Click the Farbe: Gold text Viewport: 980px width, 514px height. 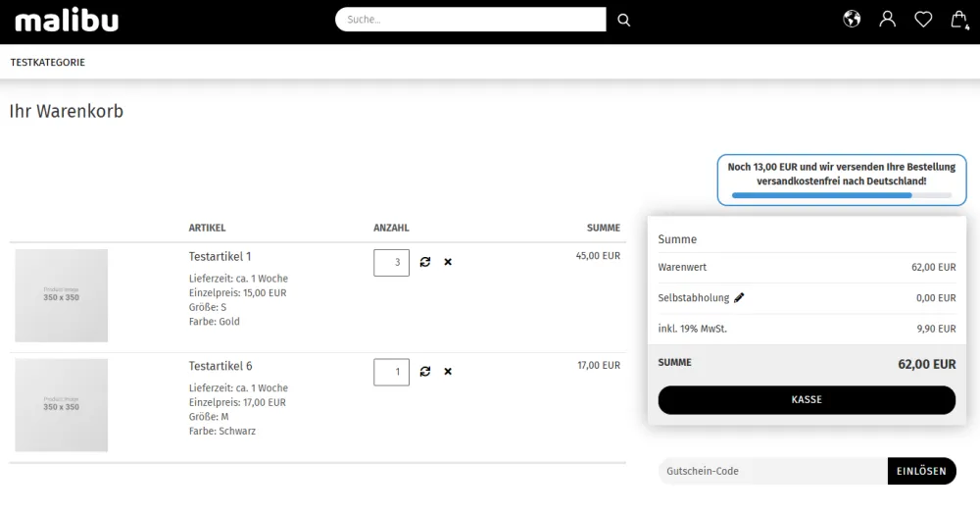point(214,322)
